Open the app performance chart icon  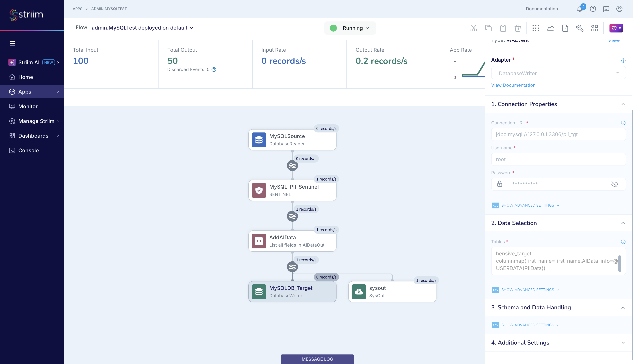tap(550, 28)
